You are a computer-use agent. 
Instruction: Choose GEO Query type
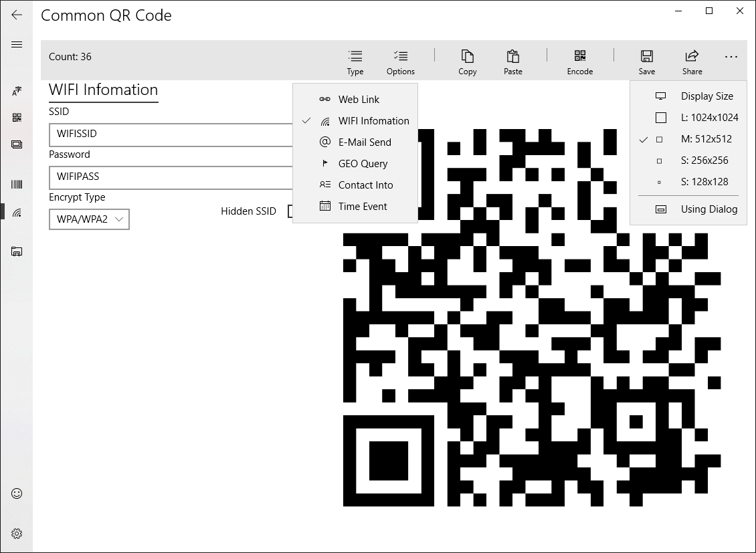point(355,164)
